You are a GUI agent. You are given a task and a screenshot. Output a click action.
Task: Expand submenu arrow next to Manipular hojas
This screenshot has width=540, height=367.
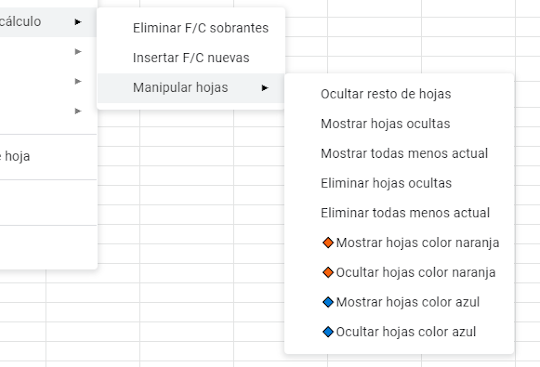click(x=264, y=88)
